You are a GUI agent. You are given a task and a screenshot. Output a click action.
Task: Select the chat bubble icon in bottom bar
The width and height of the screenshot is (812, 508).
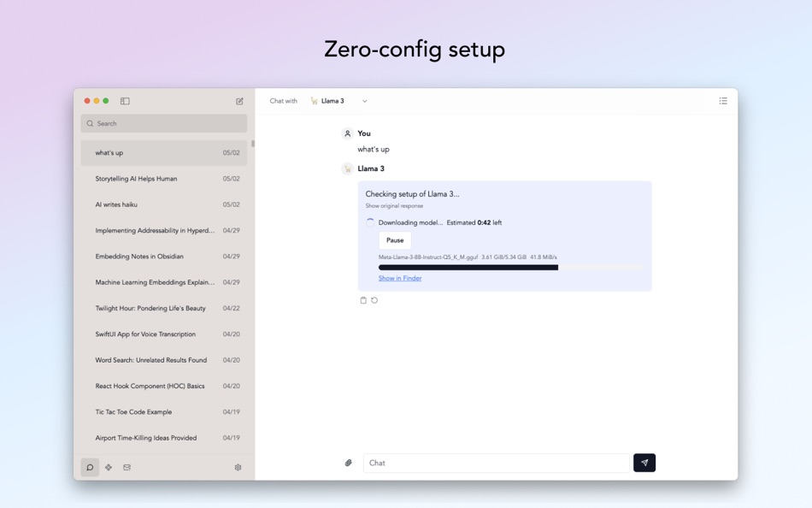pos(90,467)
